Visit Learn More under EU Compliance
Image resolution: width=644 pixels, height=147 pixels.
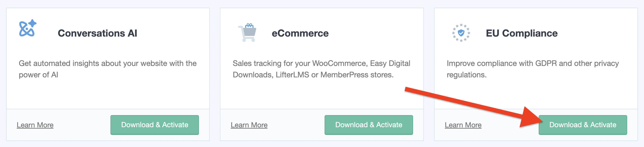coord(463,125)
